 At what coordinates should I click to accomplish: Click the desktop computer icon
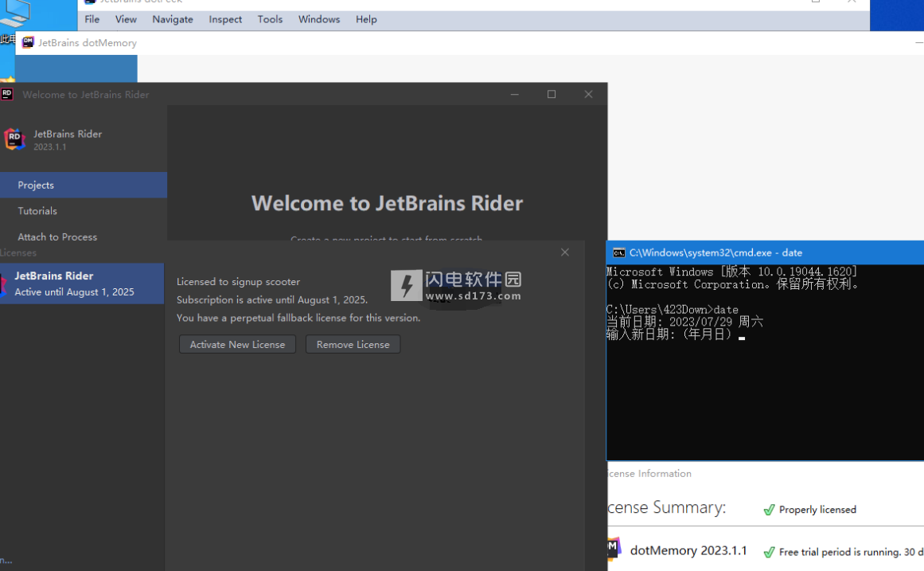tap(15, 13)
